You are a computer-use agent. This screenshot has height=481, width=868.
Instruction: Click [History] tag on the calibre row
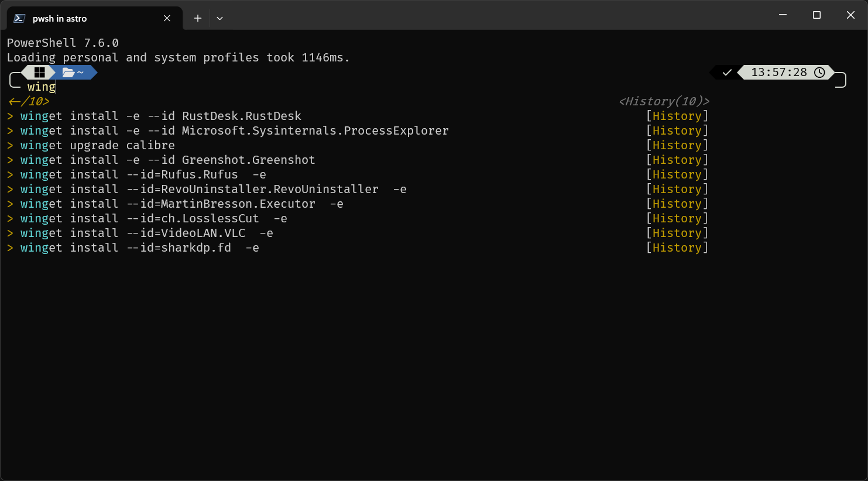pyautogui.click(x=677, y=145)
